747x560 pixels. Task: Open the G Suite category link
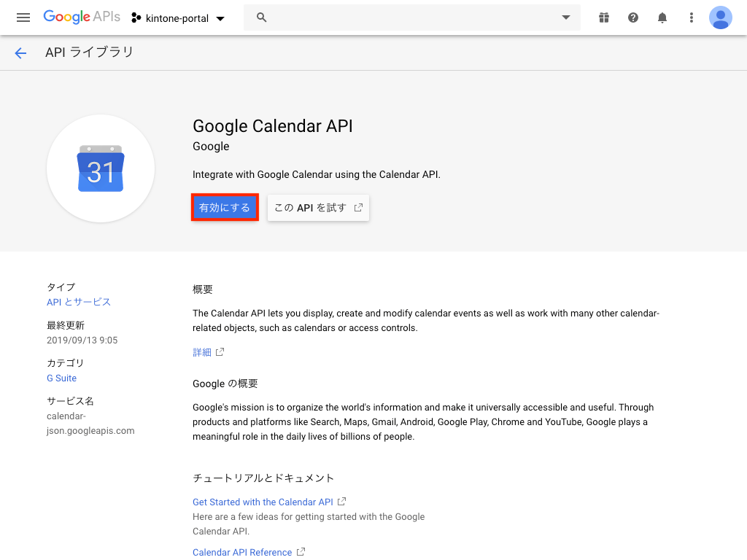61,378
